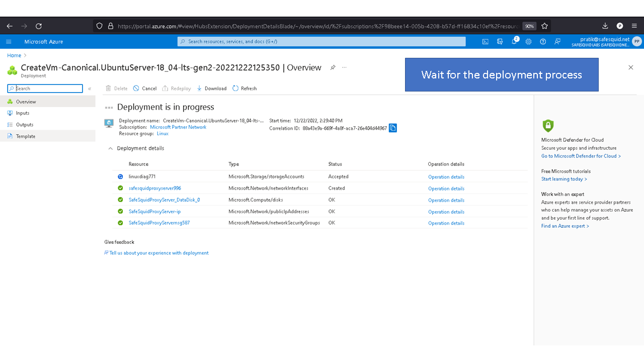Open Microsoft Partner Network subscription link
The width and height of the screenshot is (644, 362).
tap(178, 127)
